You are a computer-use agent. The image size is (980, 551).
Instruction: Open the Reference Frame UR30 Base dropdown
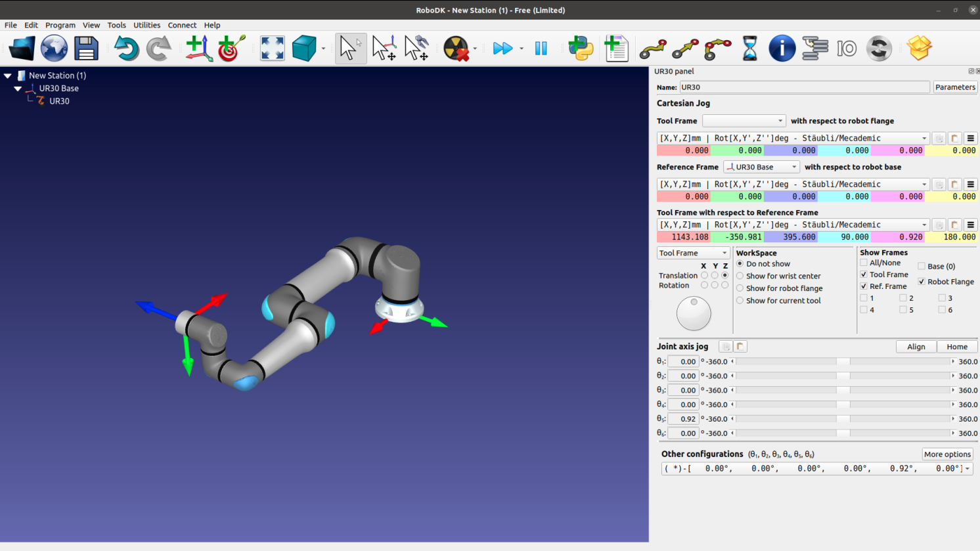[x=761, y=167]
